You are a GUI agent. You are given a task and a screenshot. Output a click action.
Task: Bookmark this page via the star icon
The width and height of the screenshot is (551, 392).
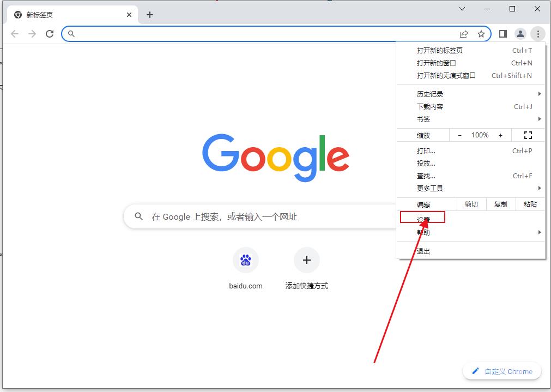pyautogui.click(x=482, y=33)
